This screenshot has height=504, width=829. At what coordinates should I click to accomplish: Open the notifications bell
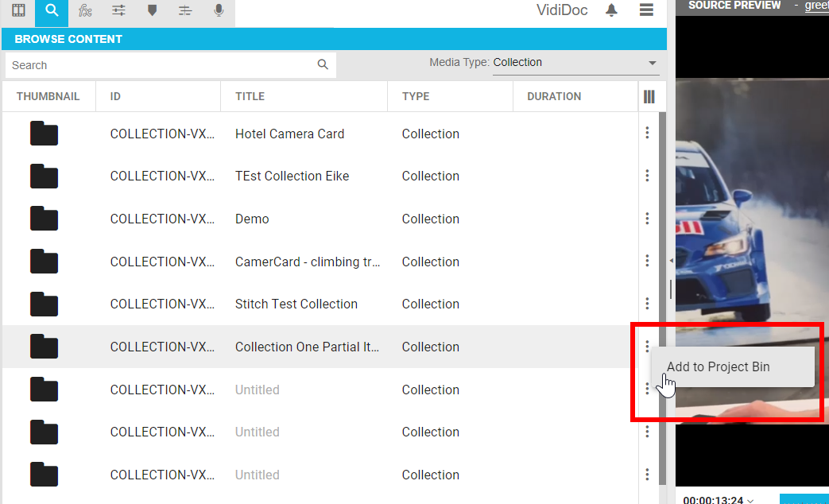tap(610, 10)
